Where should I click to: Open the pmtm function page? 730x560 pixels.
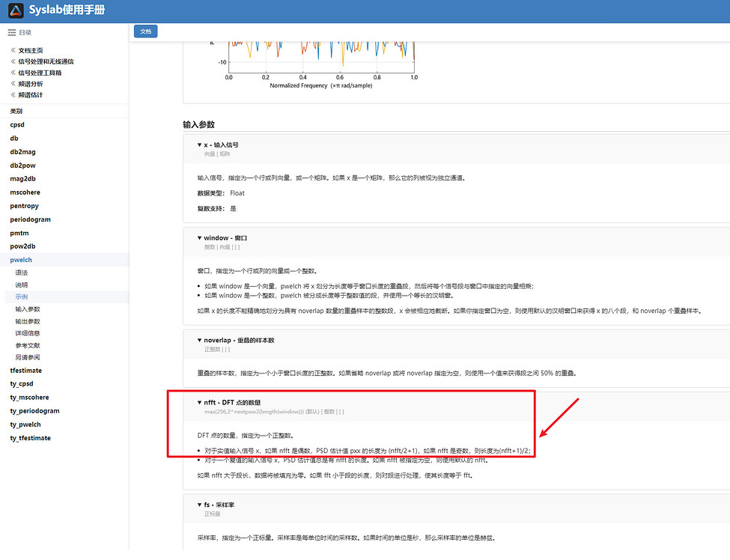pos(19,233)
